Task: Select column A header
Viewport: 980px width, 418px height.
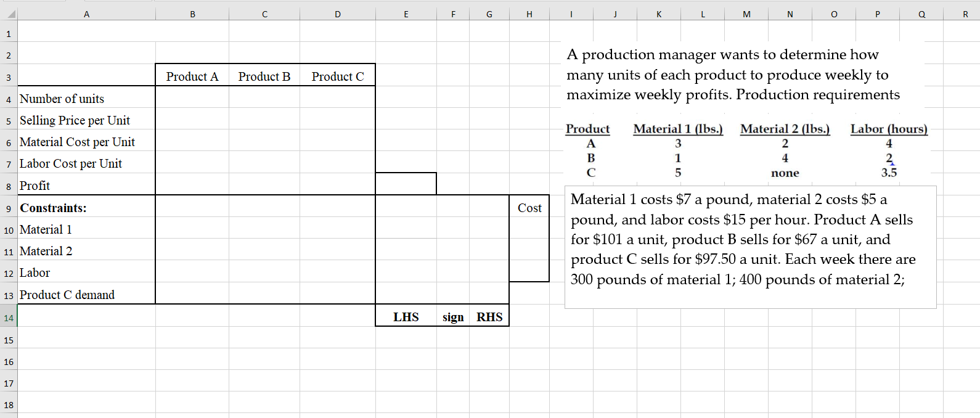Action: (x=86, y=14)
